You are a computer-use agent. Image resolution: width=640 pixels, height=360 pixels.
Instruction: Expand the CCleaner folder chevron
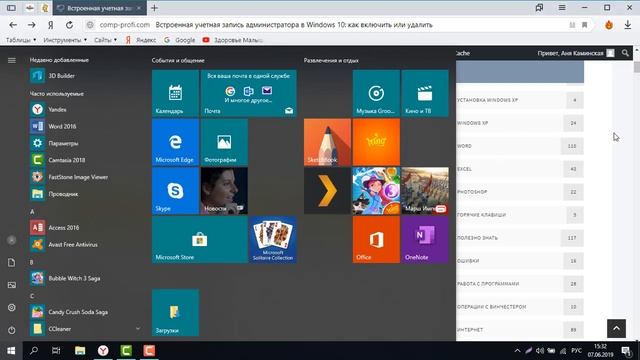138,329
